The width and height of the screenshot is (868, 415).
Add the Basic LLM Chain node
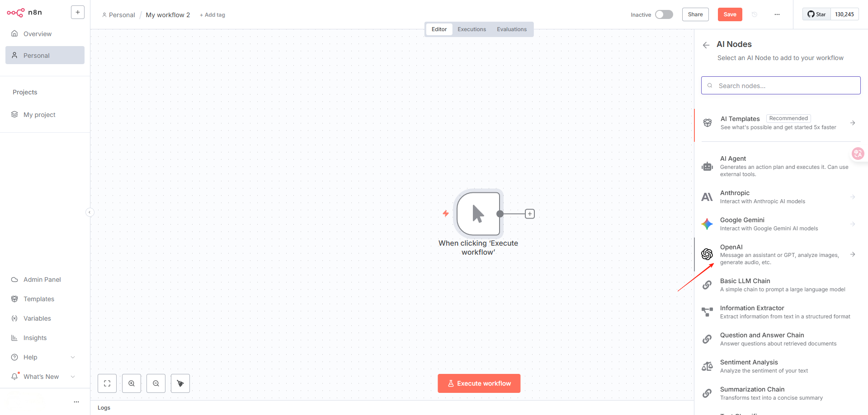coord(781,285)
